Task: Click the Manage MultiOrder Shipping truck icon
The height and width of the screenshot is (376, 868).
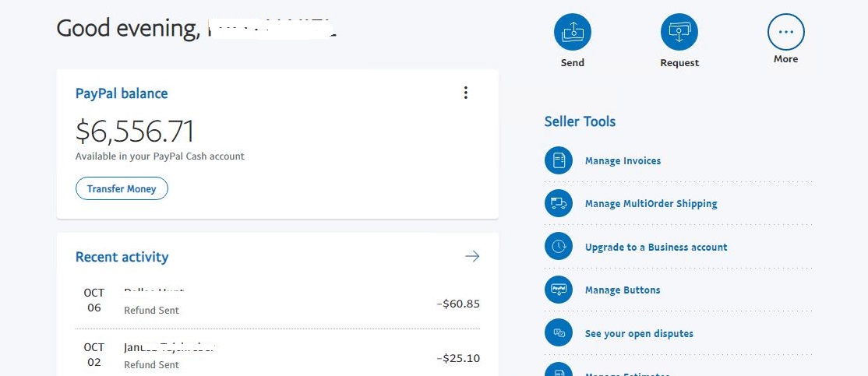Action: tap(559, 203)
